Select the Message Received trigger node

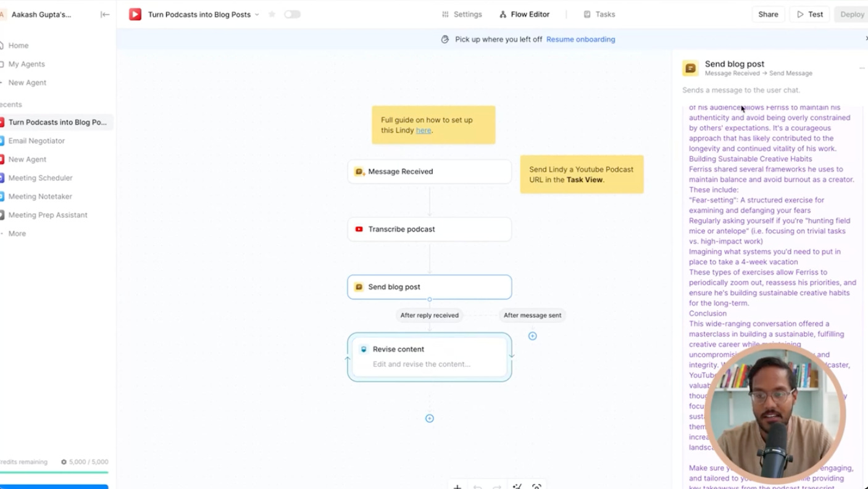(430, 172)
